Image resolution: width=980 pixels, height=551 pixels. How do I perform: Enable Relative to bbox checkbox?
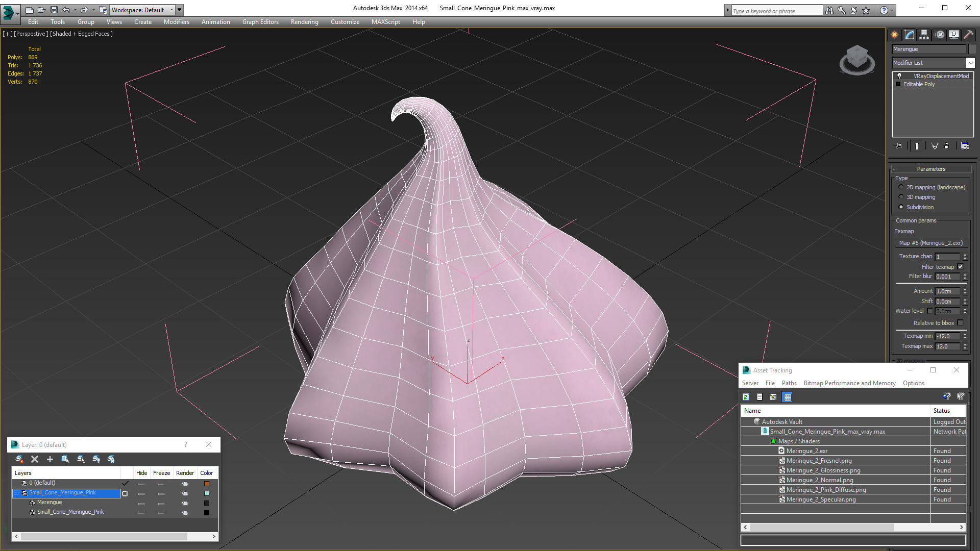click(x=960, y=323)
